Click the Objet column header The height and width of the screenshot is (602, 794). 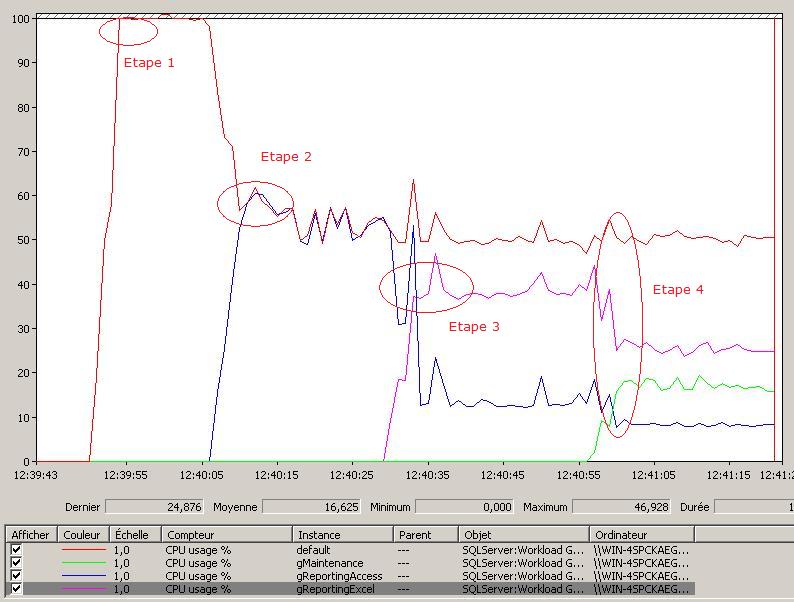(x=523, y=535)
